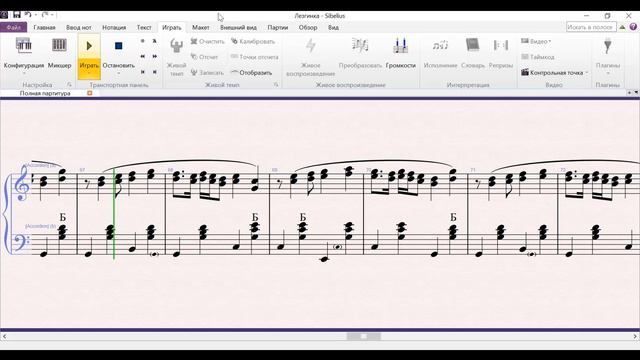Switch to the Вид tab
This screenshot has width=640, height=360.
click(333, 27)
